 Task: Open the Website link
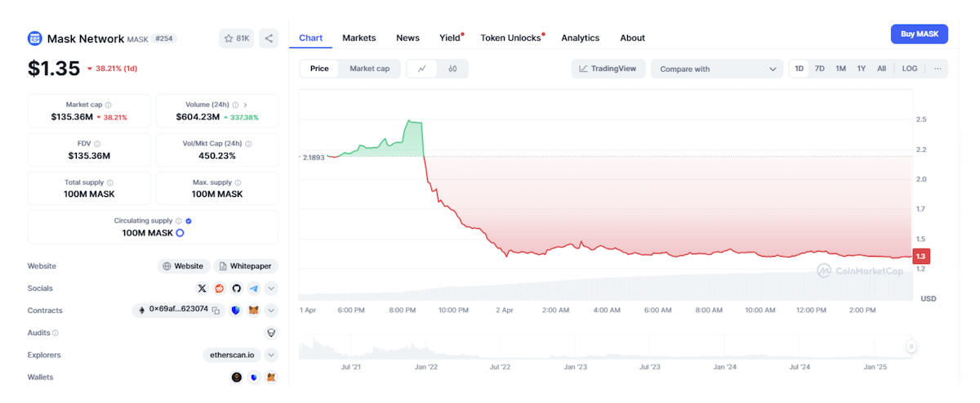click(x=183, y=266)
